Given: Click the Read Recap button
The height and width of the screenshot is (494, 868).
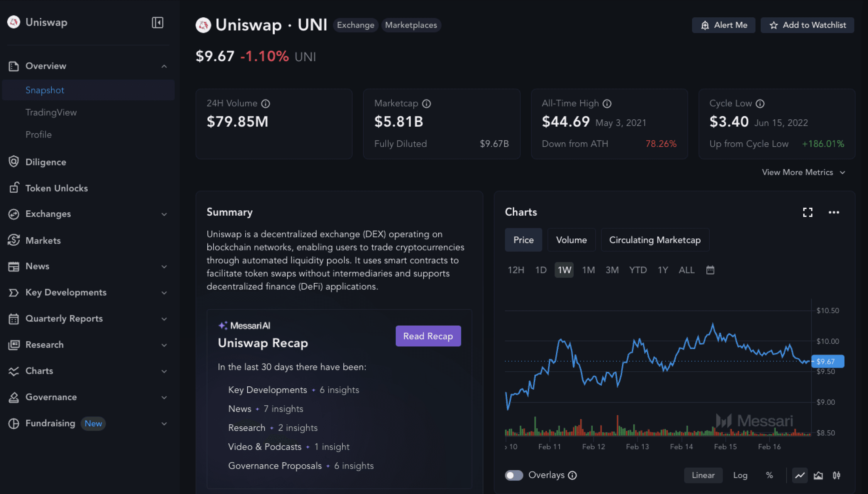Looking at the screenshot, I should 428,336.
